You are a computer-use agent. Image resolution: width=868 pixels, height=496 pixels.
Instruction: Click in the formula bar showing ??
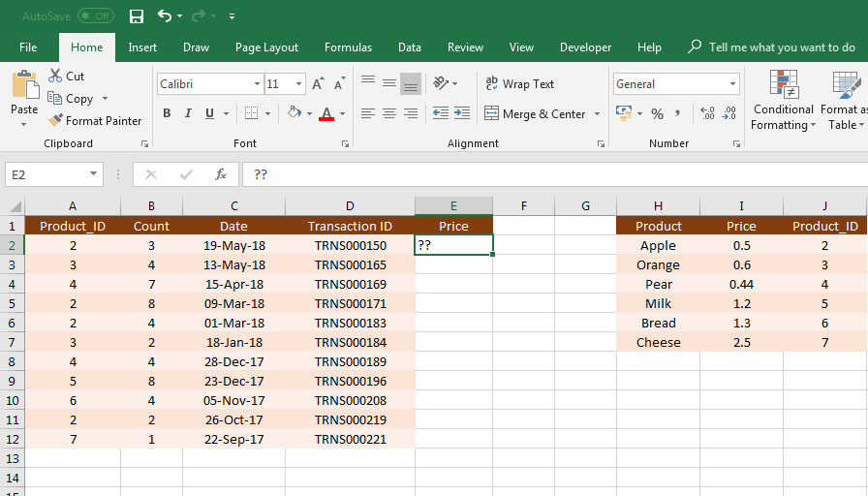pyautogui.click(x=553, y=175)
